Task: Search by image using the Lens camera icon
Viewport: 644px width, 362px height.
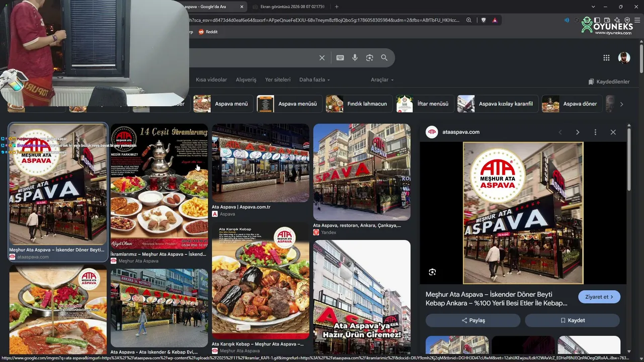Action: pyautogui.click(x=370, y=58)
